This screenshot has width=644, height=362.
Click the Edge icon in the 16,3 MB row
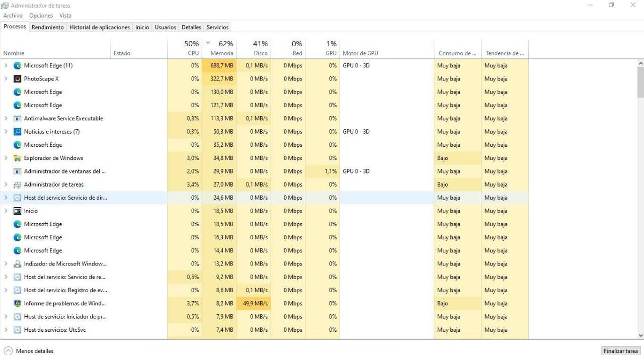[17, 237]
